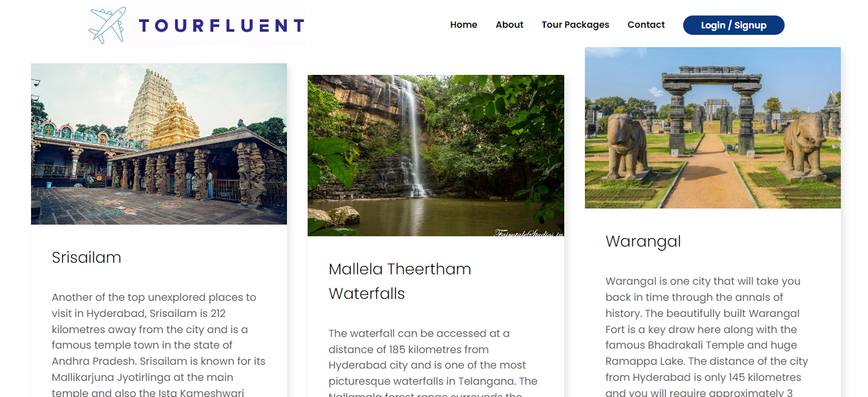This screenshot has width=868, height=397.
Task: Navigate to the Contact page
Action: coord(646,25)
